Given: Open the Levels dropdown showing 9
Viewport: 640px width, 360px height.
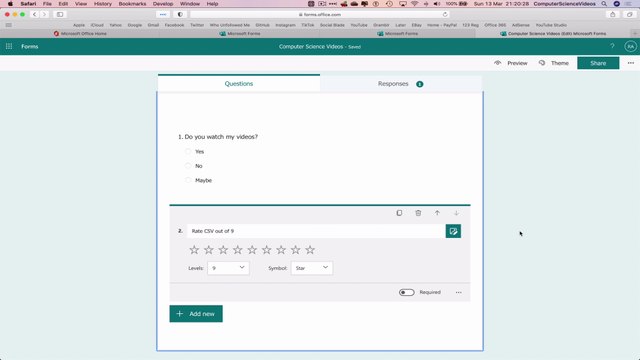Looking at the screenshot, I should point(228,268).
